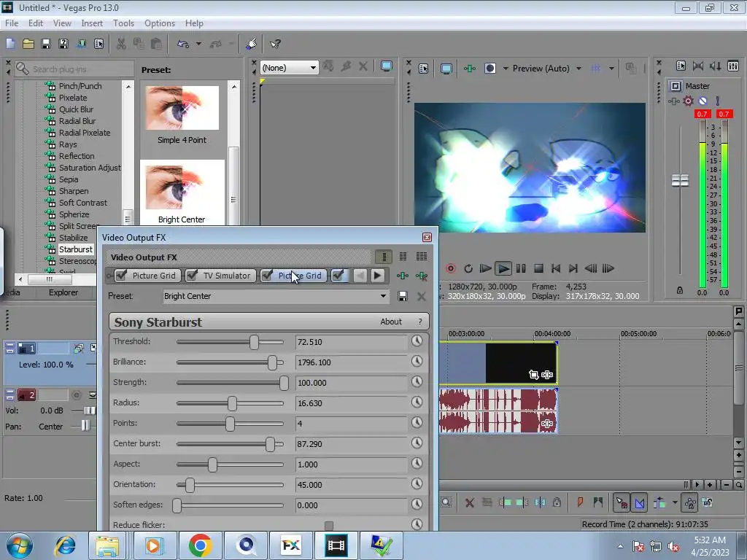The width and height of the screenshot is (747, 560).
Task: Open the Edit menu
Action: click(35, 23)
